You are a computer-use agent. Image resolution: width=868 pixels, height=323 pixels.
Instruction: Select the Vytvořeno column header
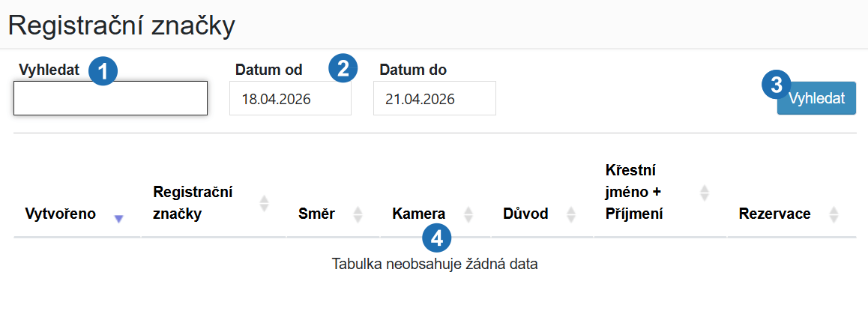61,214
